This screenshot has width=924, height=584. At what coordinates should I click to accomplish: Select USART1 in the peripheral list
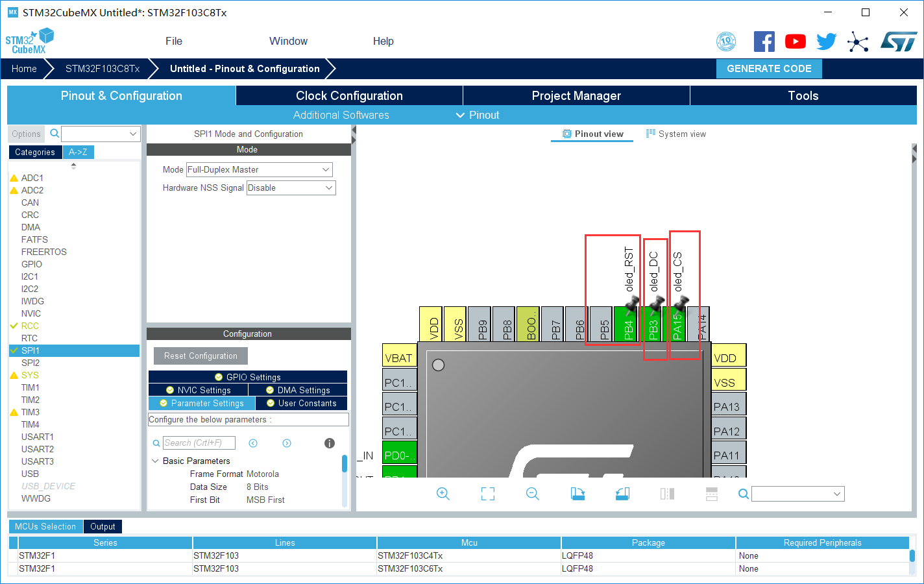pyautogui.click(x=38, y=437)
